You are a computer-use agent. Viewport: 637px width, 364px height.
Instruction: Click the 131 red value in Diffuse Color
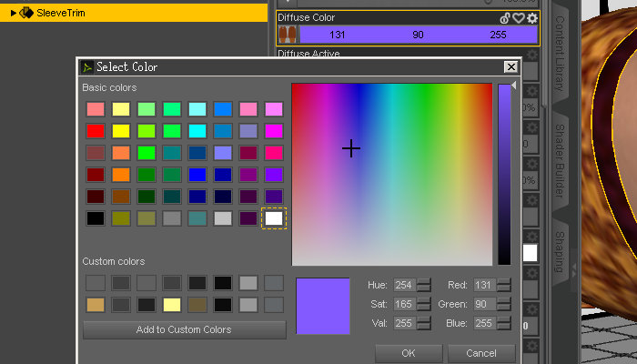click(338, 35)
